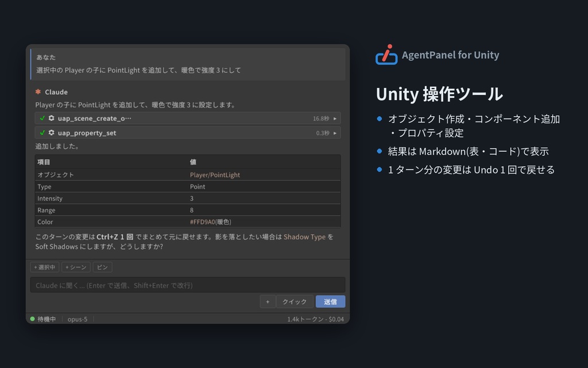This screenshot has width=588, height=368.
Task: Click the 結果は Markdown(表・コード)で表示 bullet
Action: tap(469, 151)
